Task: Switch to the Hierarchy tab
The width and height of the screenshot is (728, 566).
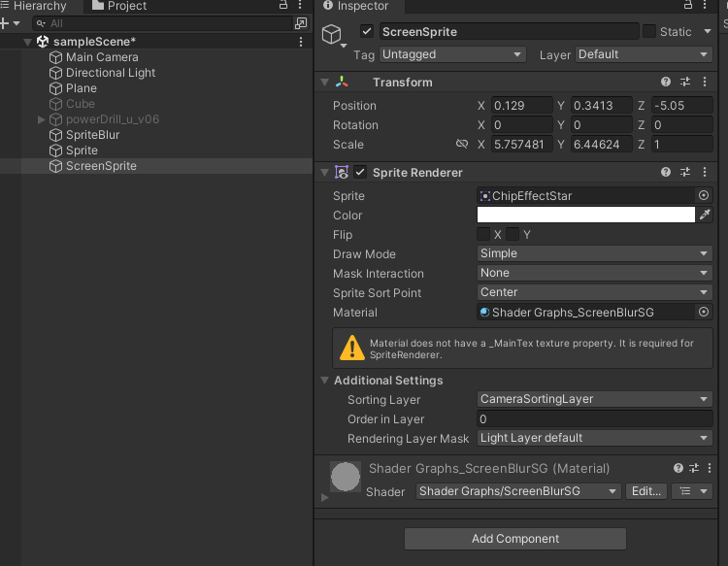Action: (x=33, y=6)
